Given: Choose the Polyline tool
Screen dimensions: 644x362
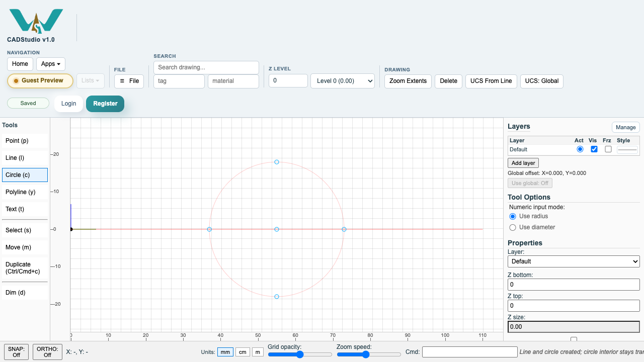Looking at the screenshot, I should [25, 192].
